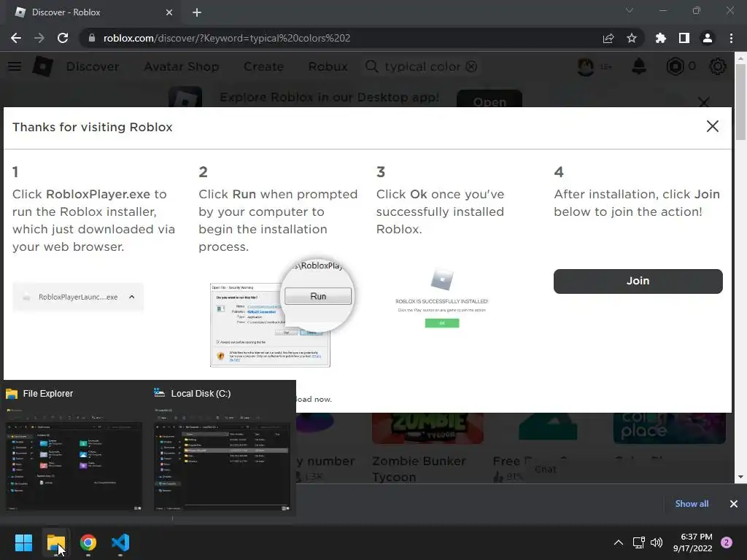Open Roblox settings gear

pos(718,66)
